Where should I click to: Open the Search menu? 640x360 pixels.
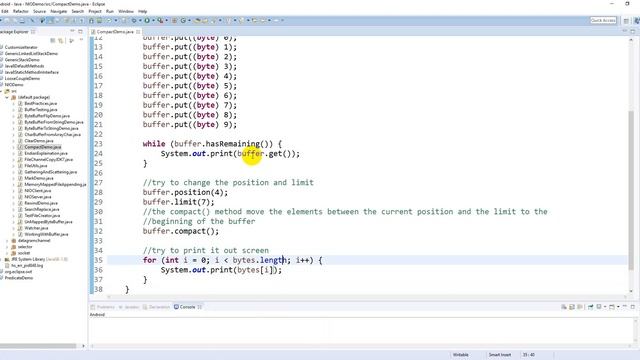pyautogui.click(x=78, y=11)
